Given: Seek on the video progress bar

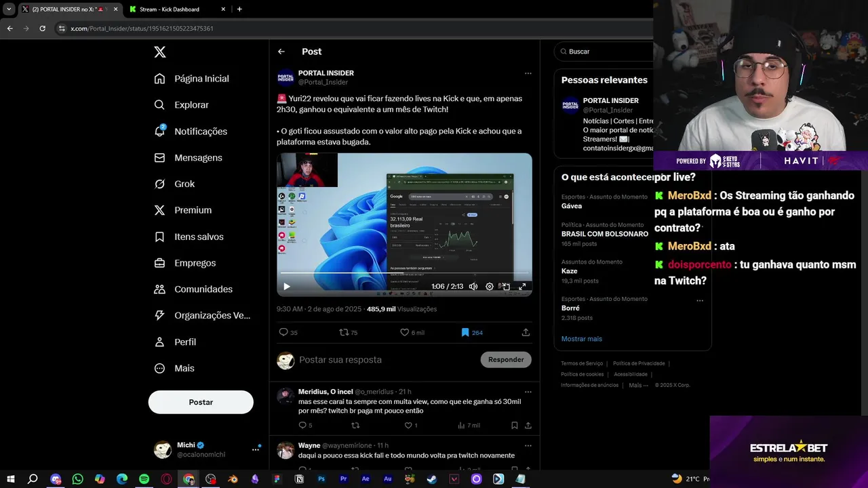Looking at the screenshot, I should pyautogui.click(x=404, y=273).
